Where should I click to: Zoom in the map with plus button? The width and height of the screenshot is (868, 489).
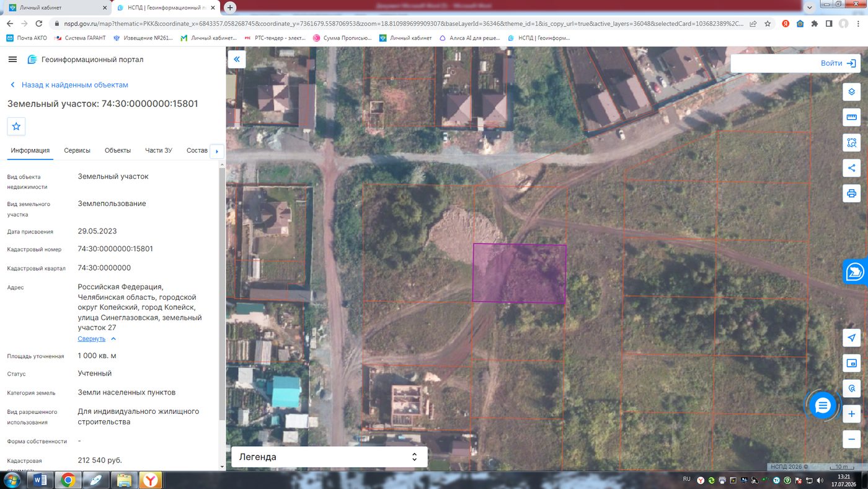click(851, 414)
